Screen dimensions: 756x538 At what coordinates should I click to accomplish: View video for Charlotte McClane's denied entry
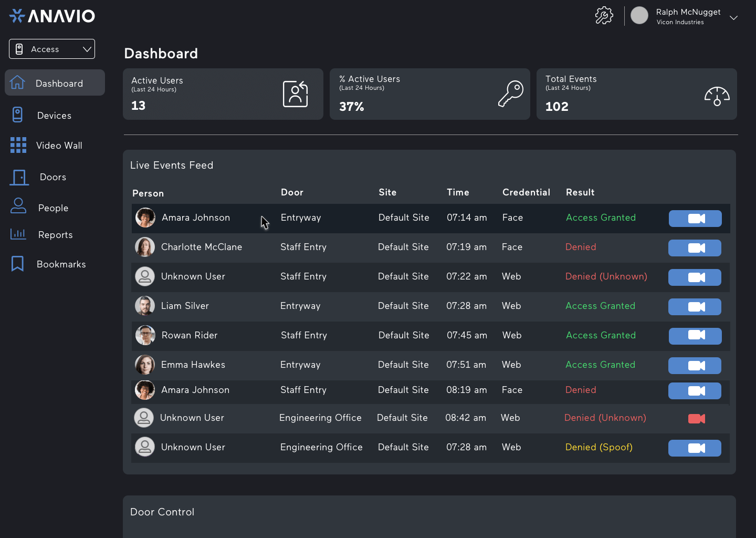coord(695,248)
